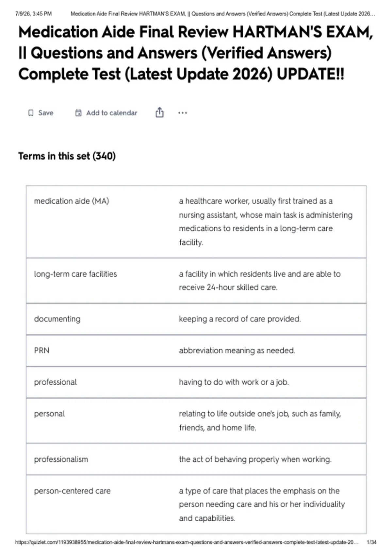Click the Medication Aide Final Review title
Image resolution: width=392 pixels, height=556 pixels.
click(195, 53)
